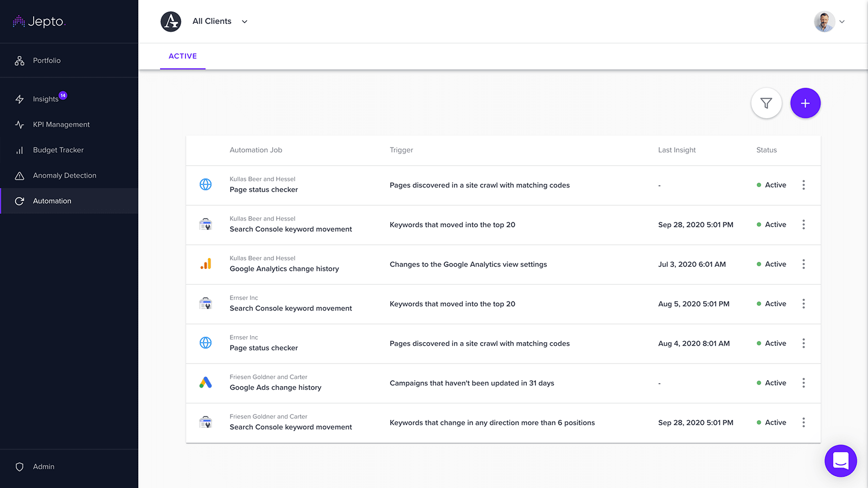Screen dimensions: 868x488
Task: Click the user avatar photo
Action: pos(824,22)
